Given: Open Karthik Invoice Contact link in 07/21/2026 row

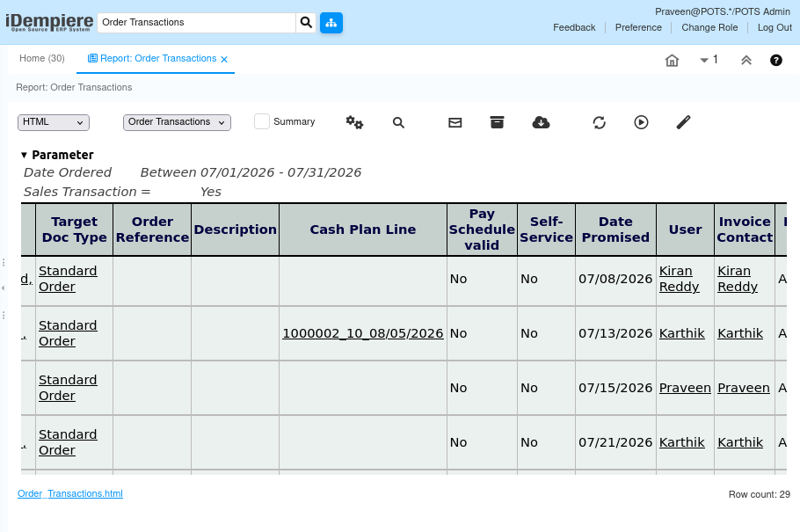Looking at the screenshot, I should click(x=740, y=442).
